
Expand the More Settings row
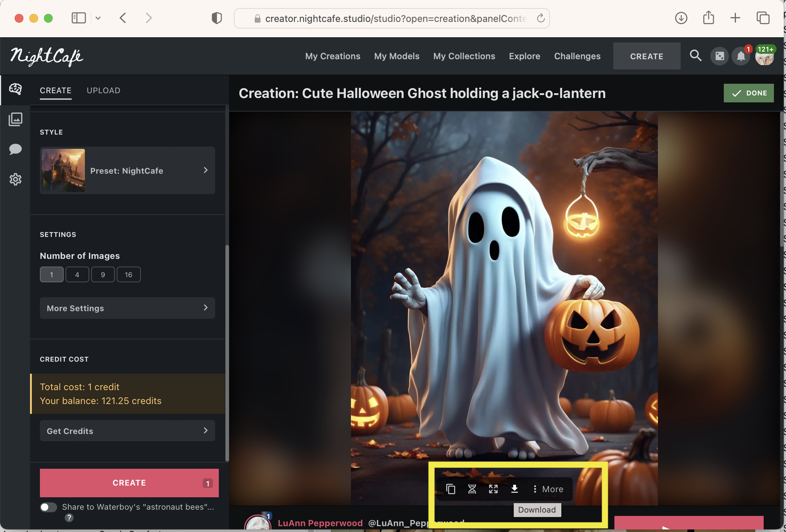[x=127, y=308]
